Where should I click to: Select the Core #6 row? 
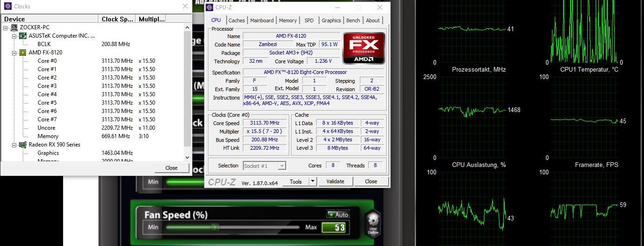pyautogui.click(x=93, y=111)
